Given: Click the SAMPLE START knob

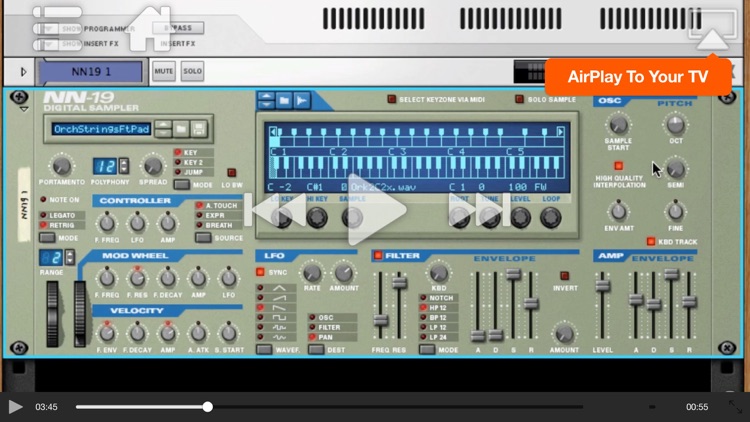Looking at the screenshot, I should point(618,125).
